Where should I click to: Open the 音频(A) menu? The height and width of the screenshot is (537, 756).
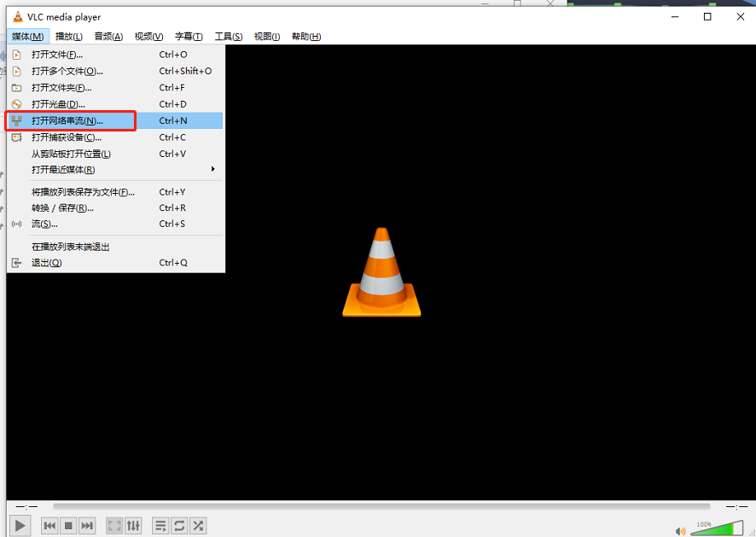point(108,36)
